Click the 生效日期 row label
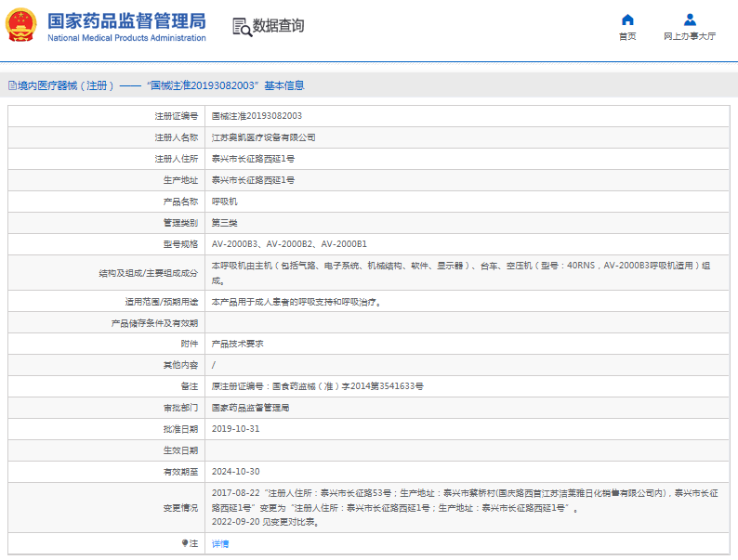This screenshot has width=738, height=560. tap(180, 450)
